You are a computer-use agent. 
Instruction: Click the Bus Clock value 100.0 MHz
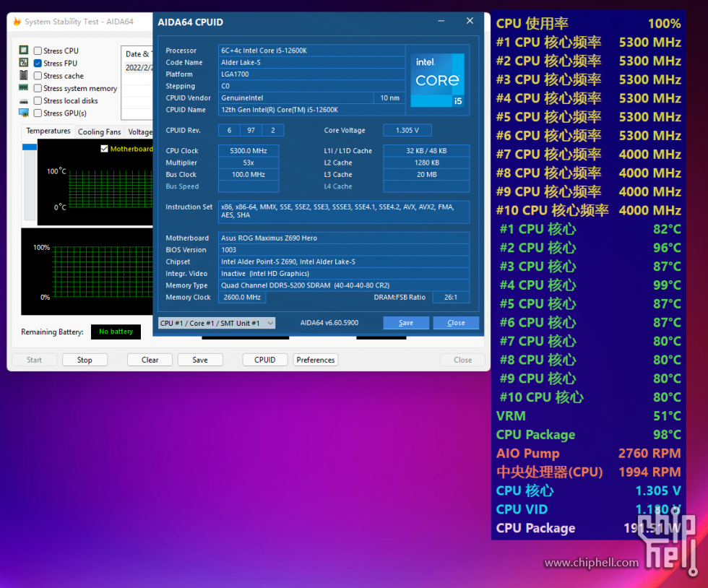[249, 174]
